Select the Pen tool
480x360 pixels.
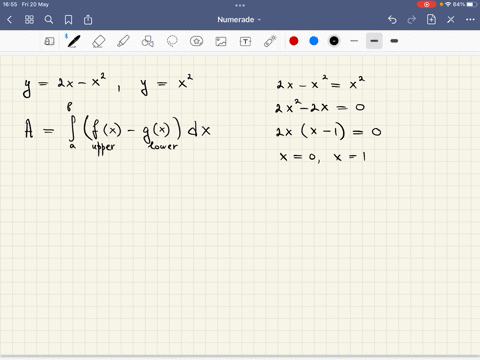tap(73, 41)
